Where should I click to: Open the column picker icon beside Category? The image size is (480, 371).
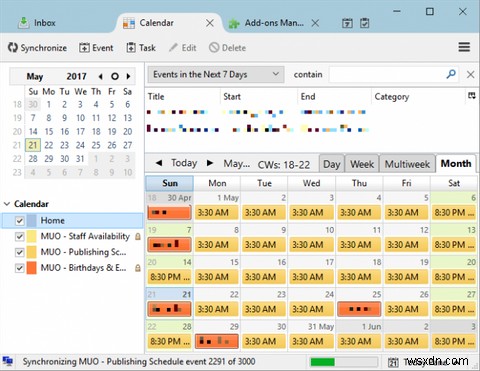(472, 96)
